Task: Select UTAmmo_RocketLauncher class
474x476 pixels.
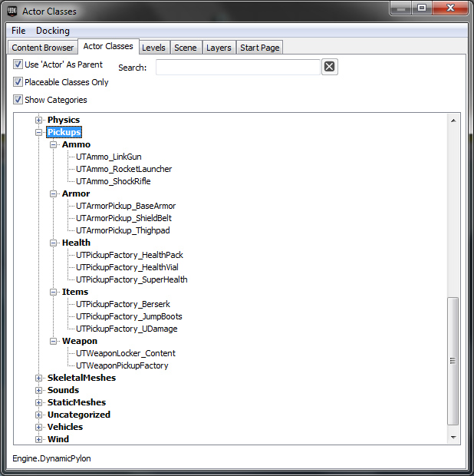Action: pos(123,169)
